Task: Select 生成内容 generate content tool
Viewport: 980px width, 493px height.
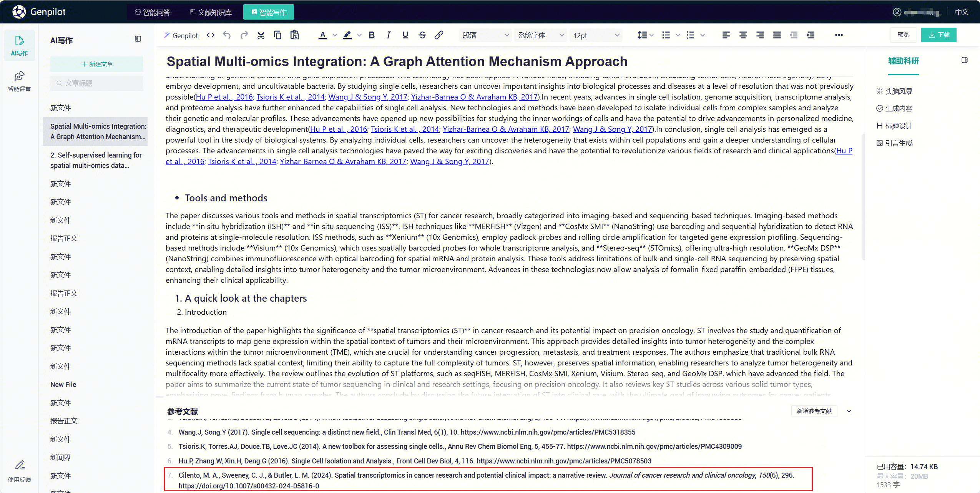Action: [894, 109]
